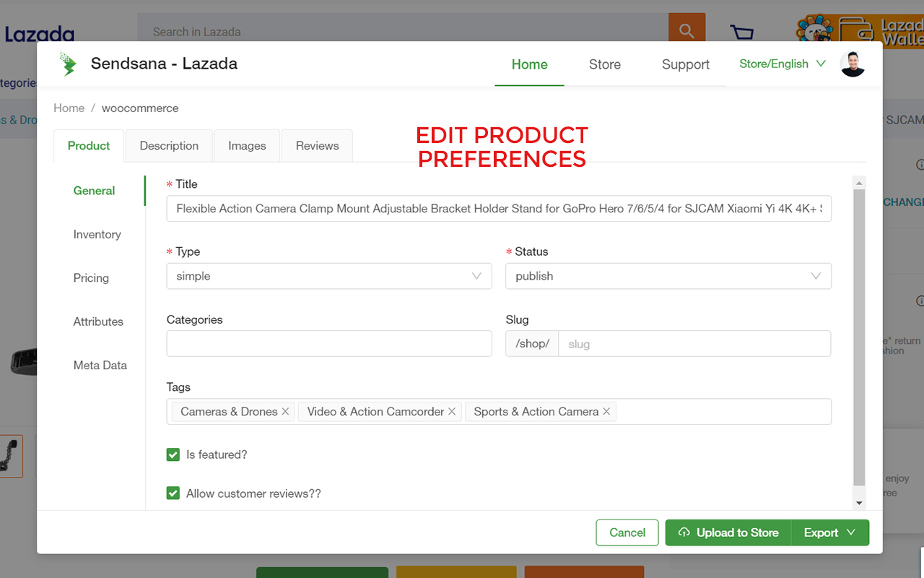Switch to the Reviews tab
Screen dimensions: 924x578
317,145
